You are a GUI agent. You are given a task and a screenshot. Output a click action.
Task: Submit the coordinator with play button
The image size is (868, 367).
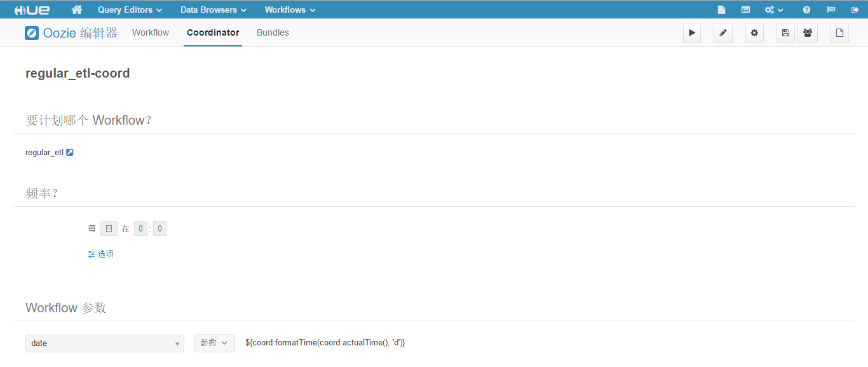(x=692, y=33)
